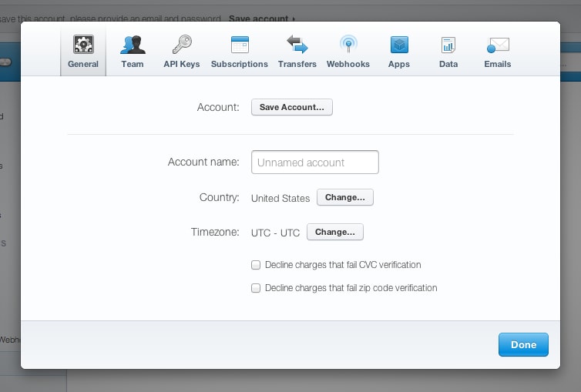The image size is (581, 392).
Task: Toggle decline charges failing zip code verification
Action: (256, 288)
